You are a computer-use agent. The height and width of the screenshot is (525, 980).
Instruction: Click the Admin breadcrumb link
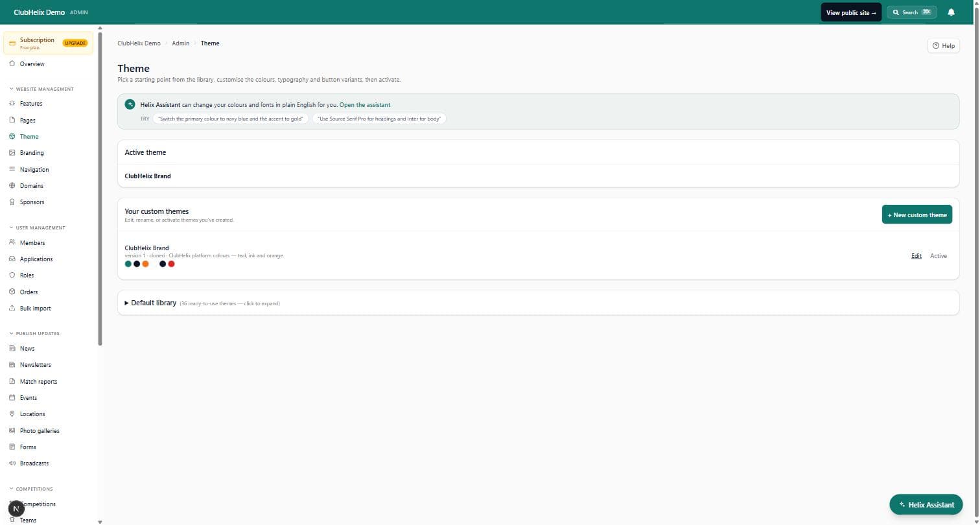[180, 43]
